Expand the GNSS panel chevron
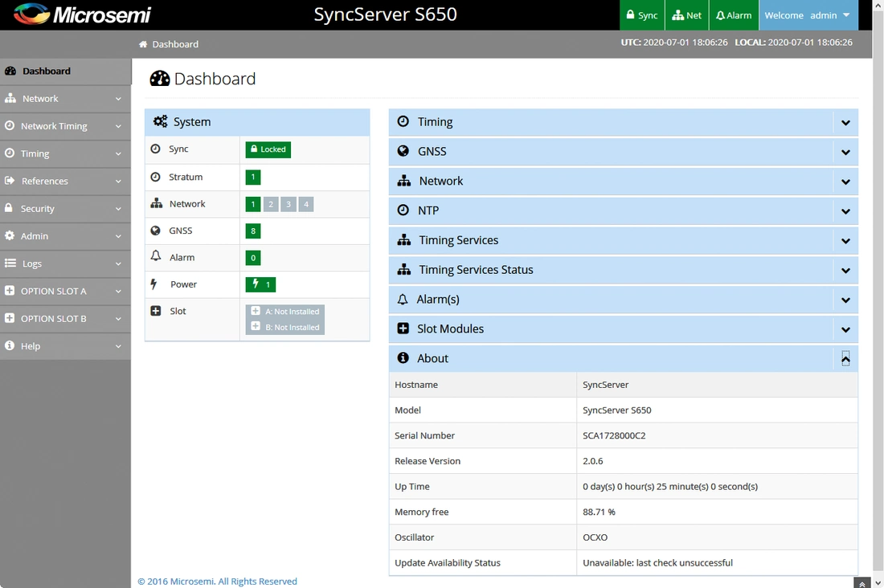Viewport: 884px width, 588px height. (x=845, y=152)
